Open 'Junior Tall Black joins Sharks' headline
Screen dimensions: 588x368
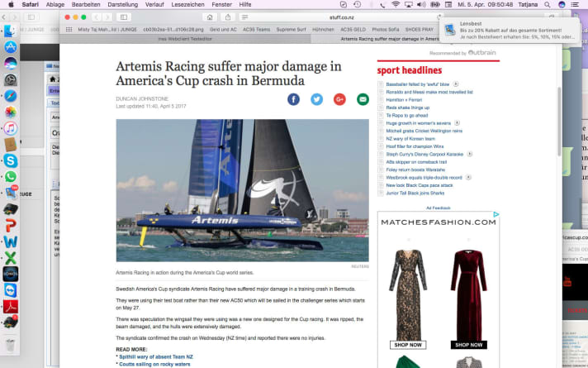tap(415, 193)
